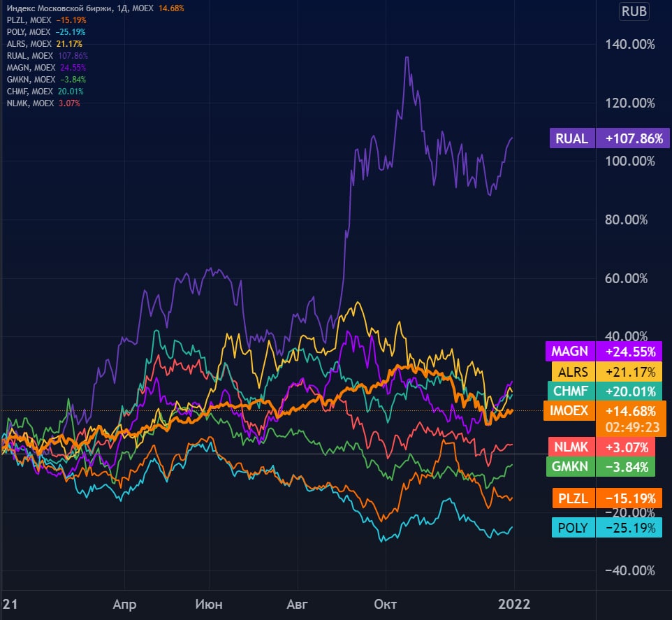
Task: Select the RUAL, MOEX legend row
Action: [x=47, y=56]
